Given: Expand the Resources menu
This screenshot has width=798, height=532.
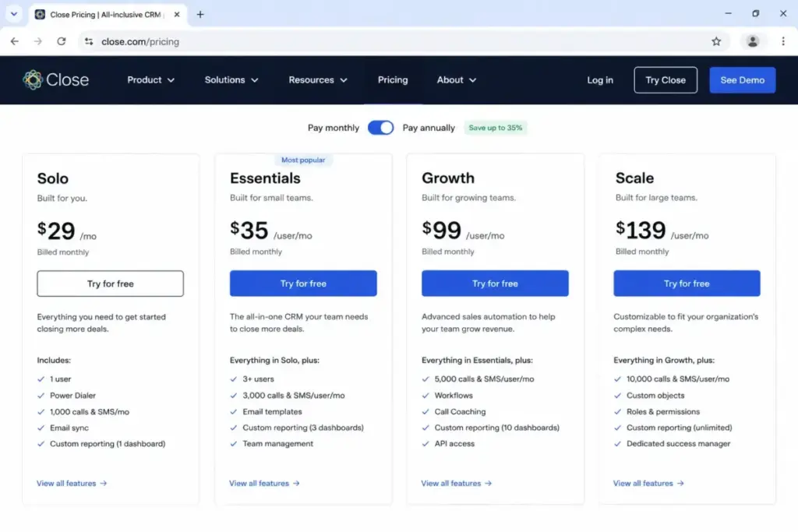Looking at the screenshot, I should click(318, 80).
